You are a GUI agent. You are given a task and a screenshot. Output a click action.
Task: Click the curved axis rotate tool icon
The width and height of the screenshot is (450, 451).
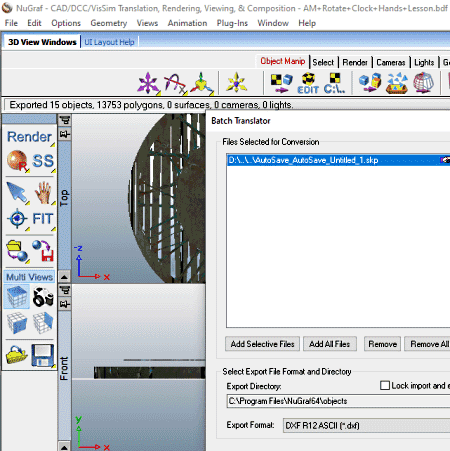click(175, 83)
